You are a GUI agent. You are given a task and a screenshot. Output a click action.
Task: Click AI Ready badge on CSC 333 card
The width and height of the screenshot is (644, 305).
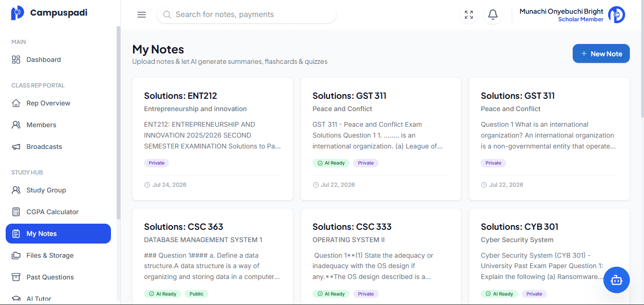pos(331,294)
